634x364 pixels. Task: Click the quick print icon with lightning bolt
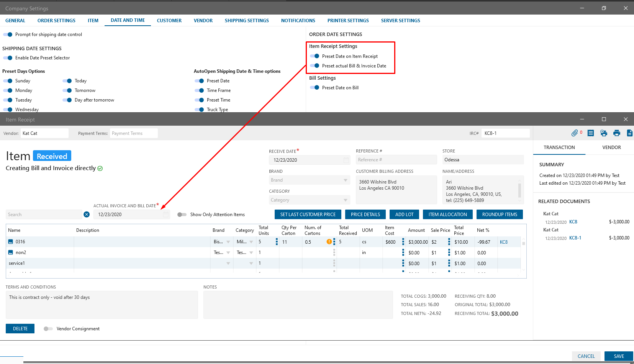pos(604,133)
